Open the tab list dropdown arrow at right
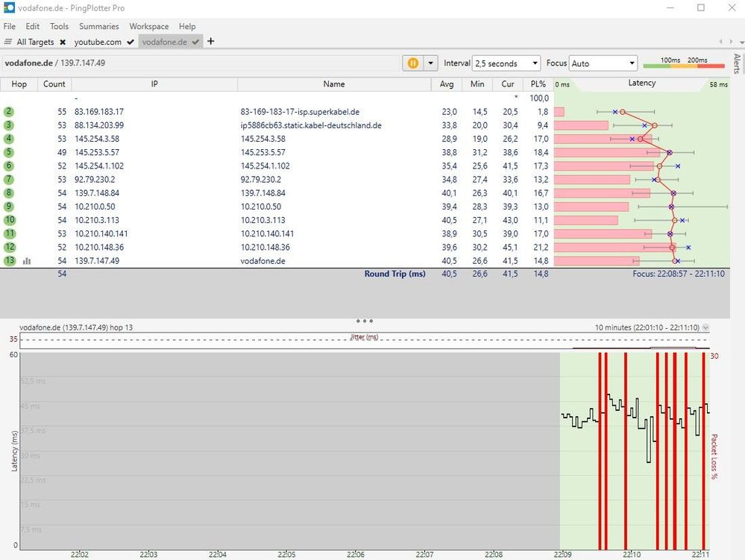Image resolution: width=745 pixels, height=560 pixels. click(742, 43)
